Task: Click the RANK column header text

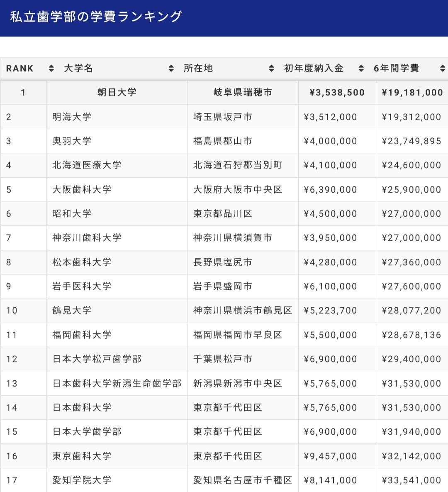Action: (x=20, y=69)
